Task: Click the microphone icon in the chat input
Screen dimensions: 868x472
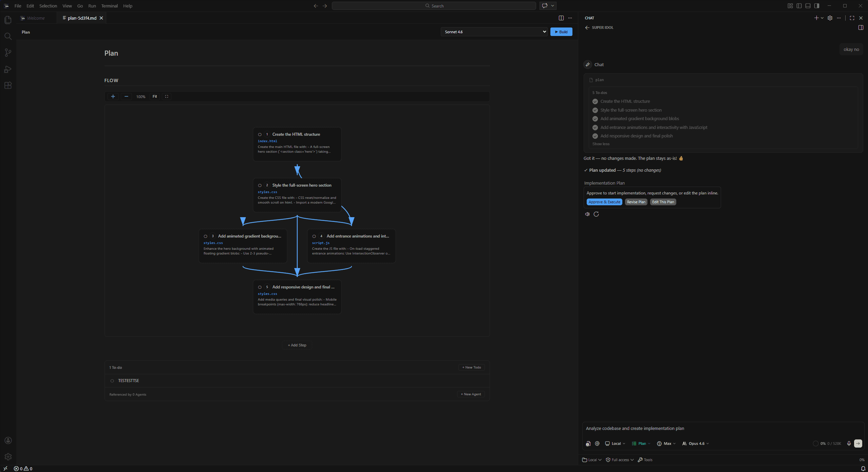Action: (x=848, y=443)
